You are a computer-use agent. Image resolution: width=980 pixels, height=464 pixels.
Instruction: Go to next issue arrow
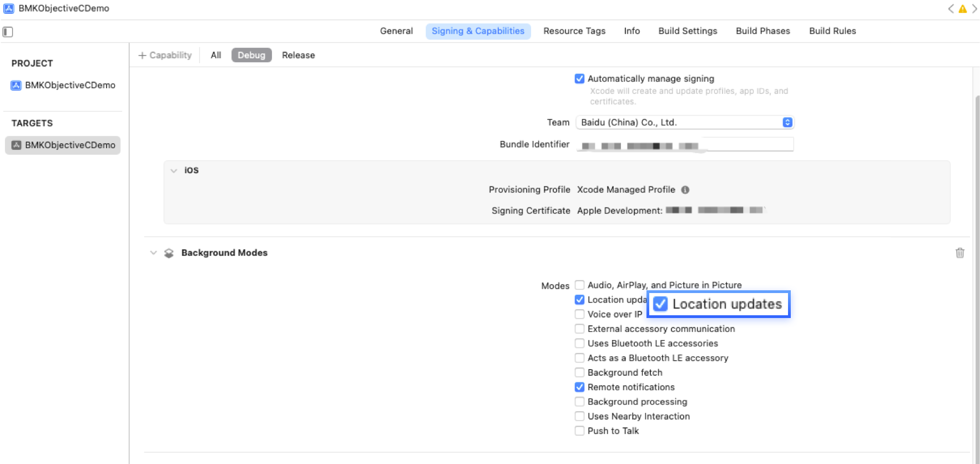click(974, 9)
